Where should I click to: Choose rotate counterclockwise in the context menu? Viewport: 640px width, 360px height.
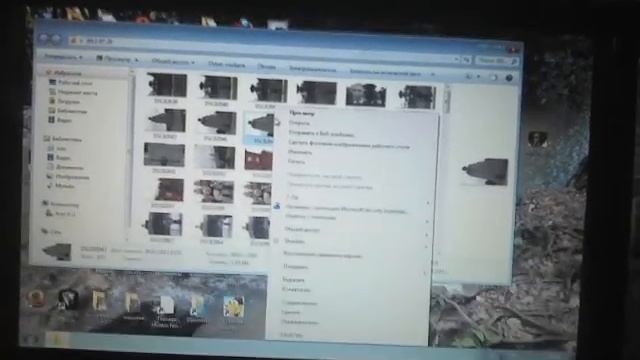[330, 187]
